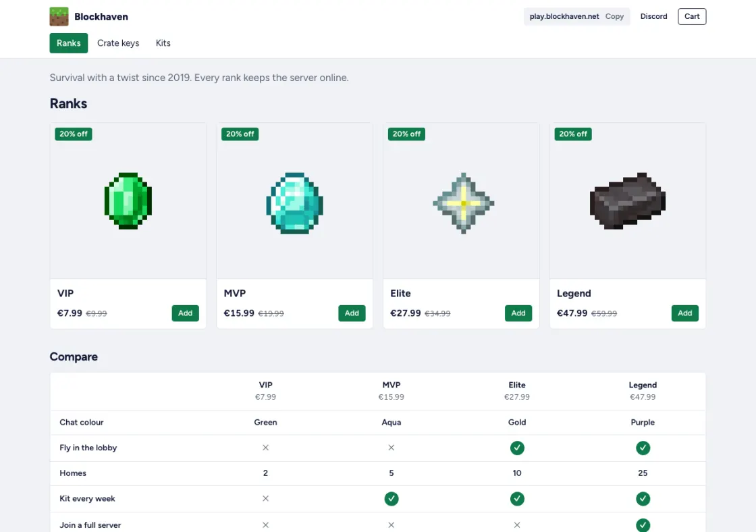Screen dimensions: 756x532
Task: Click the €27.99 price on Elite card
Action: (x=406, y=313)
